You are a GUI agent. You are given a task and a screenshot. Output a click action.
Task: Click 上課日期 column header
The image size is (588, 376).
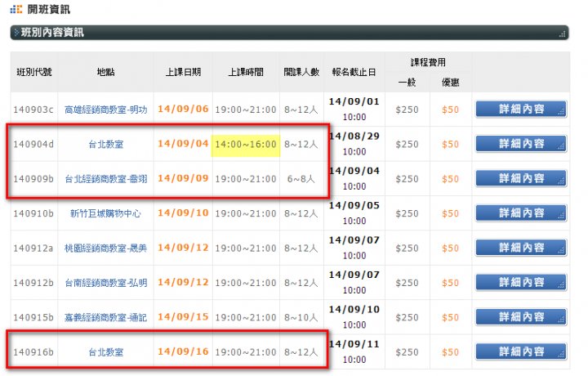pyautogui.click(x=183, y=72)
